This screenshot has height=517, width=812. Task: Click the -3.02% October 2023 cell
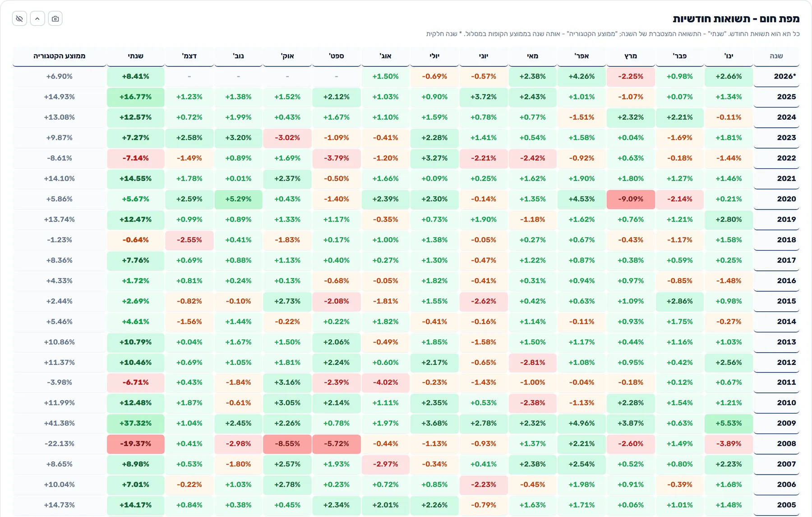[287, 138]
